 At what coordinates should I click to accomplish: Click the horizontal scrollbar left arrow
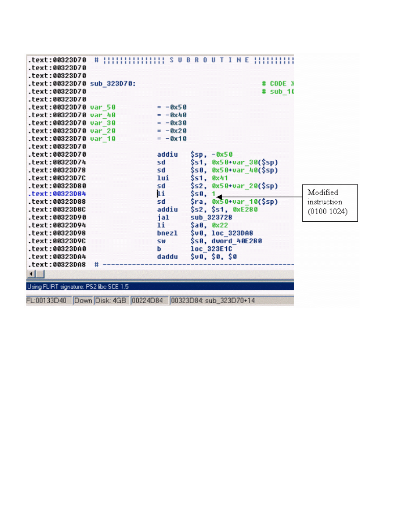point(31,274)
